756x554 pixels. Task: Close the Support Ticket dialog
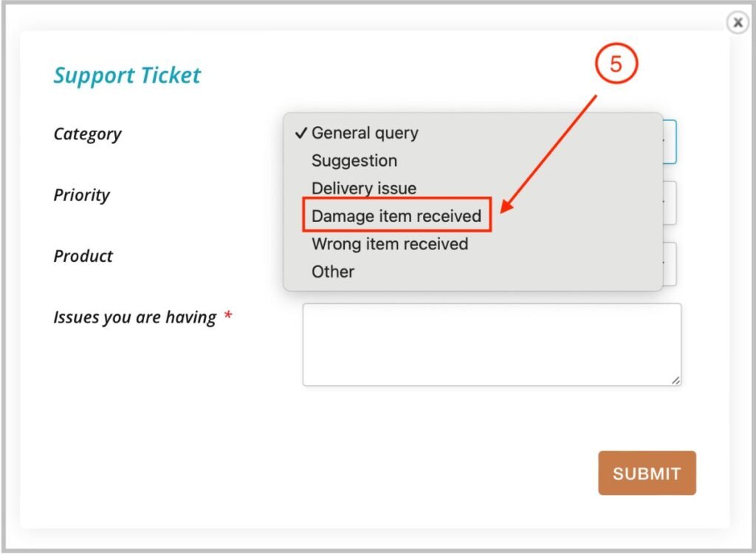coord(737,23)
